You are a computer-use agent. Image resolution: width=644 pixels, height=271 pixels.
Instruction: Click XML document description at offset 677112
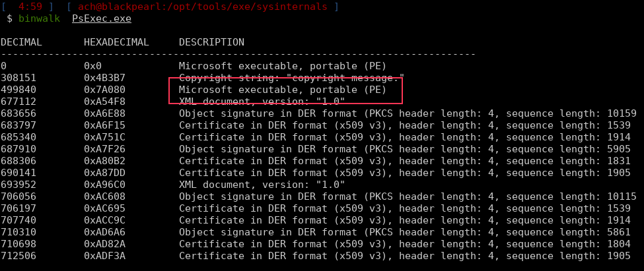(x=262, y=102)
